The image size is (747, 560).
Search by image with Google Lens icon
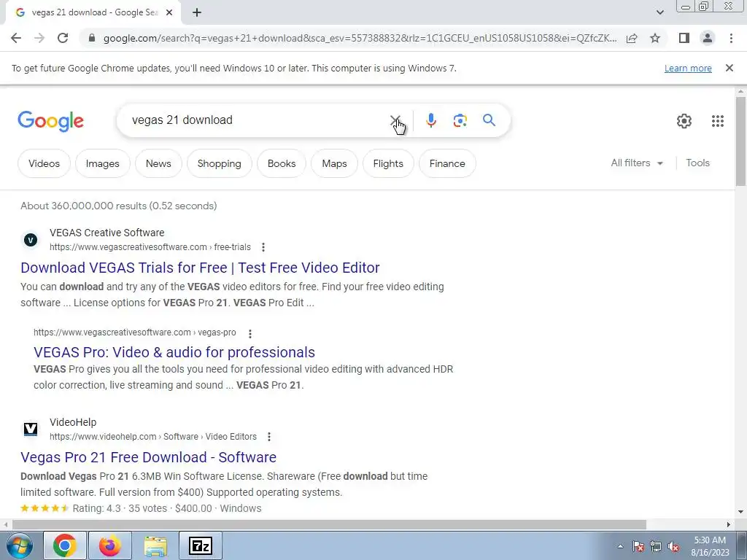[460, 120]
